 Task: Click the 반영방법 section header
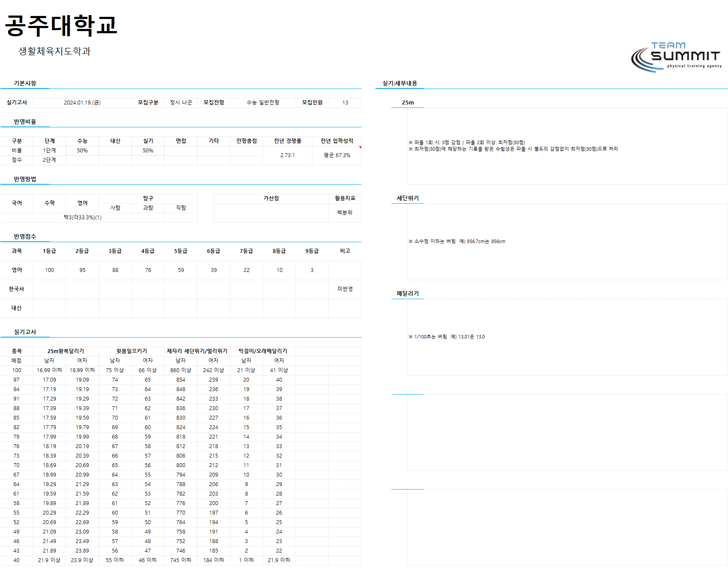(x=25, y=179)
